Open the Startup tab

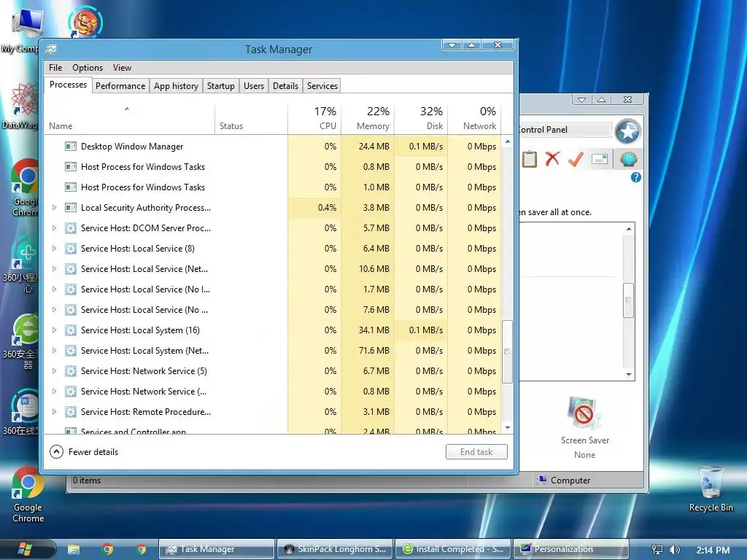pos(220,86)
